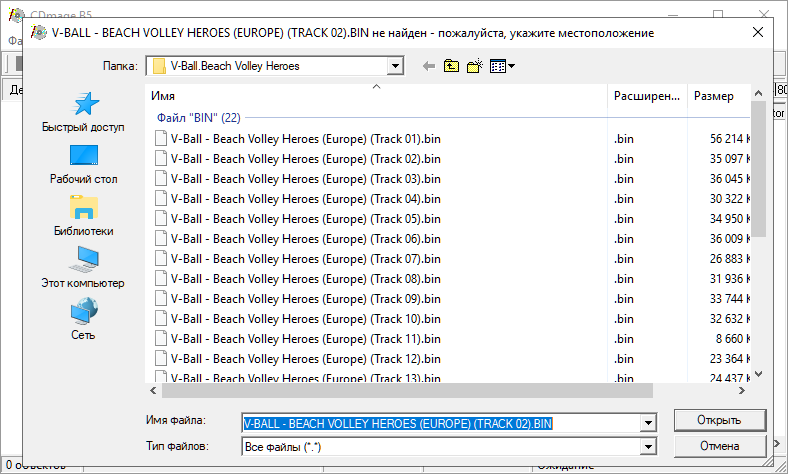Open Desktop (Рабочий стол) location
This screenshot has height=474, width=788.
pyautogui.click(x=83, y=165)
